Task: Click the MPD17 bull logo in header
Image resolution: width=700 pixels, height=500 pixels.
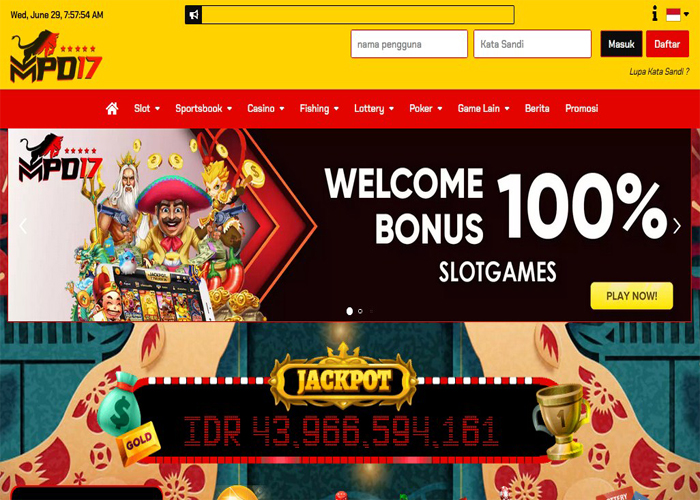Action: click(56, 57)
